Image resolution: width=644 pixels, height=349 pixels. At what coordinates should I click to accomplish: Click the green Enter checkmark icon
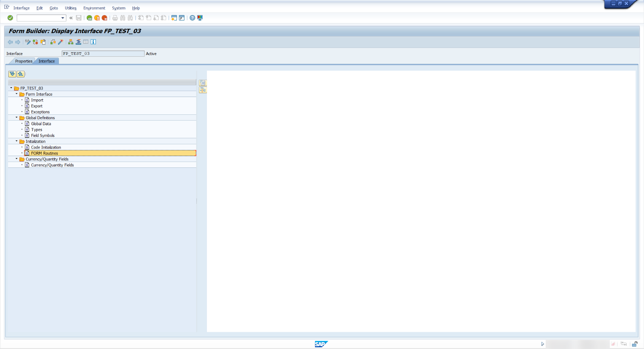pyautogui.click(x=10, y=18)
